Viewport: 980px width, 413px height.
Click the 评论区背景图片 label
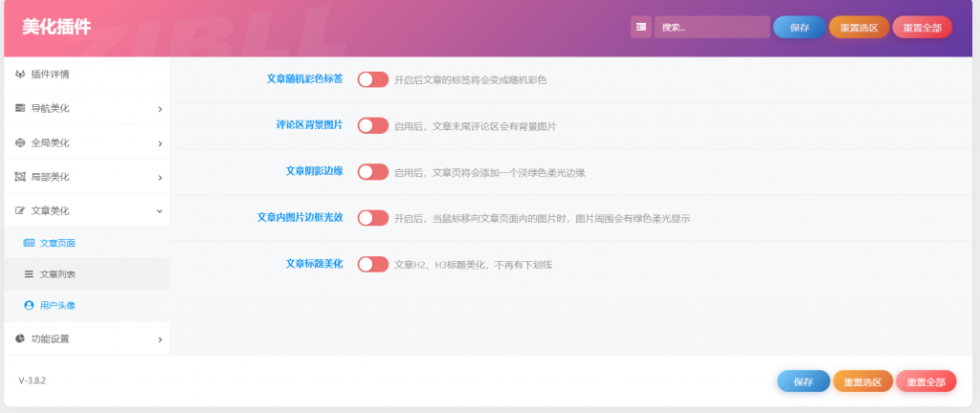coord(309,125)
